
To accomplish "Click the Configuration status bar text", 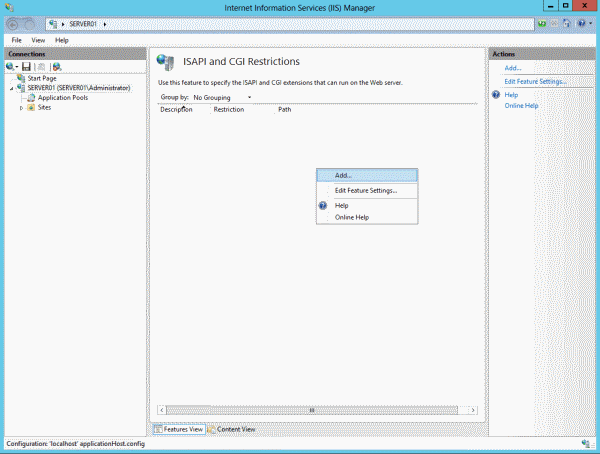I will pyautogui.click(x=75, y=444).
